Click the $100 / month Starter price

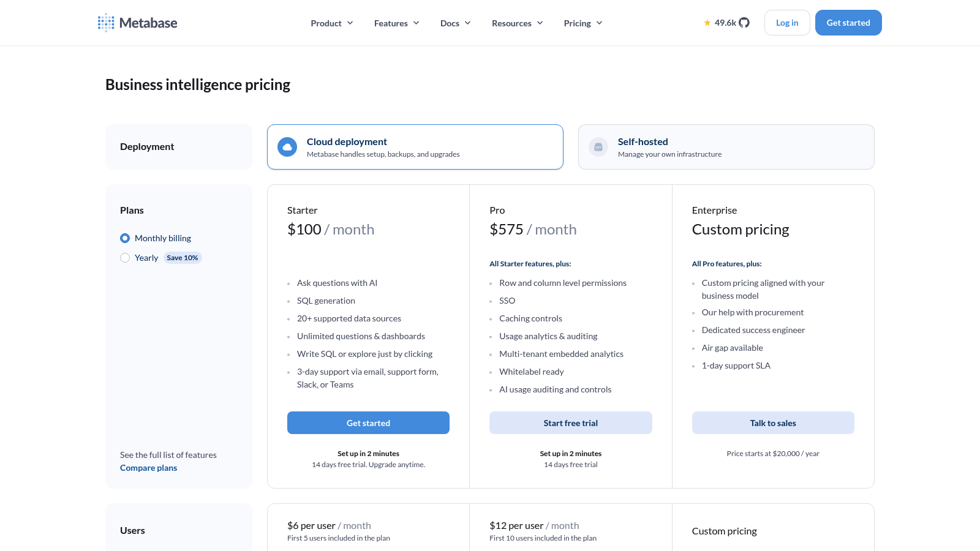point(331,230)
